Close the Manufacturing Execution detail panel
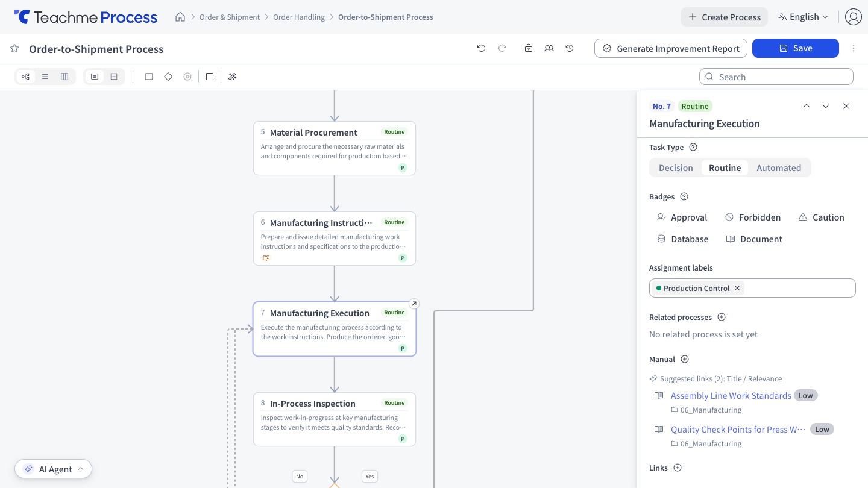 coord(846,106)
